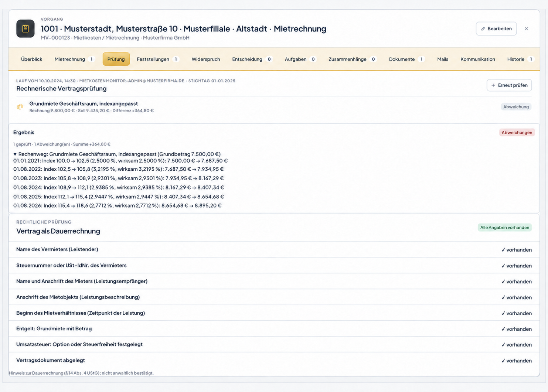Open the Überblick tab

tap(31, 59)
